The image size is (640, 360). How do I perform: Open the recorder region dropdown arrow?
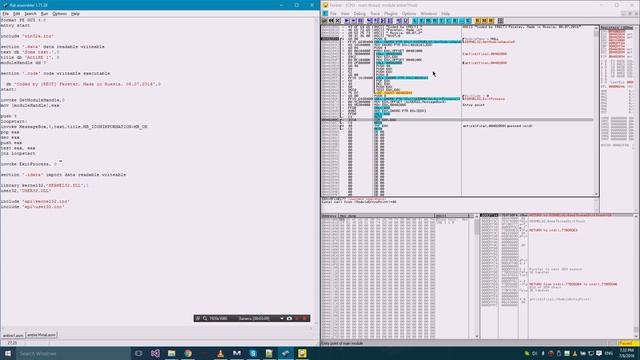282,318
